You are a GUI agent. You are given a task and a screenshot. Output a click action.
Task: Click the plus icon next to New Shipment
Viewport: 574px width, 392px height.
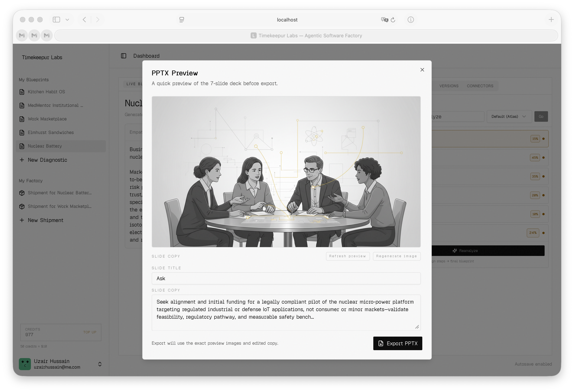[22, 220]
